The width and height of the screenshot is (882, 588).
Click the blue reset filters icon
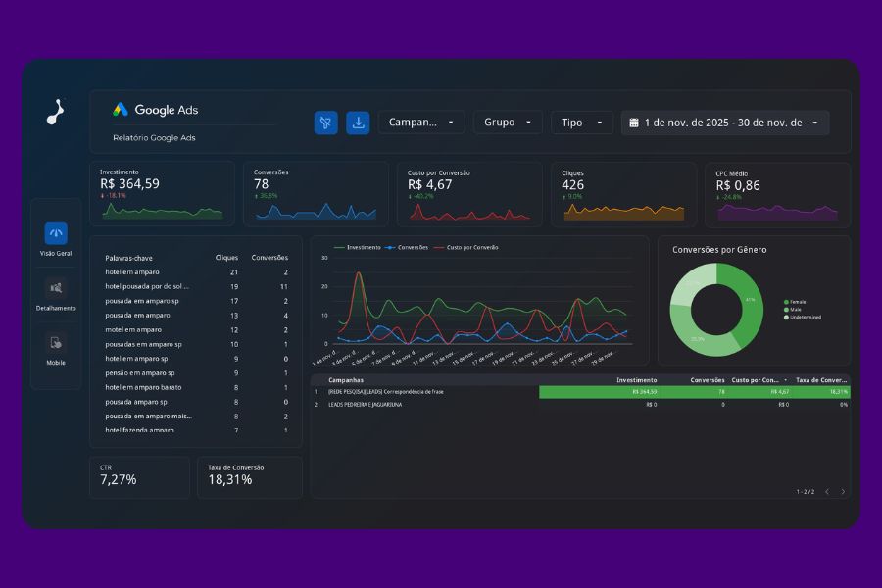coord(325,122)
